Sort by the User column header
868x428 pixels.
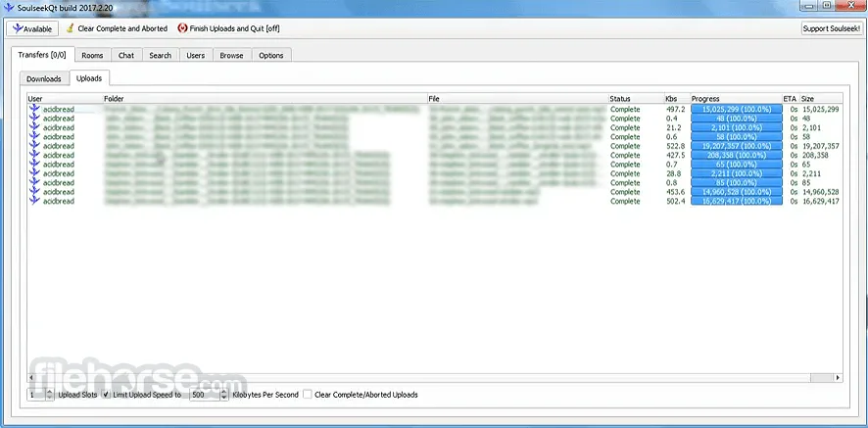pos(65,99)
